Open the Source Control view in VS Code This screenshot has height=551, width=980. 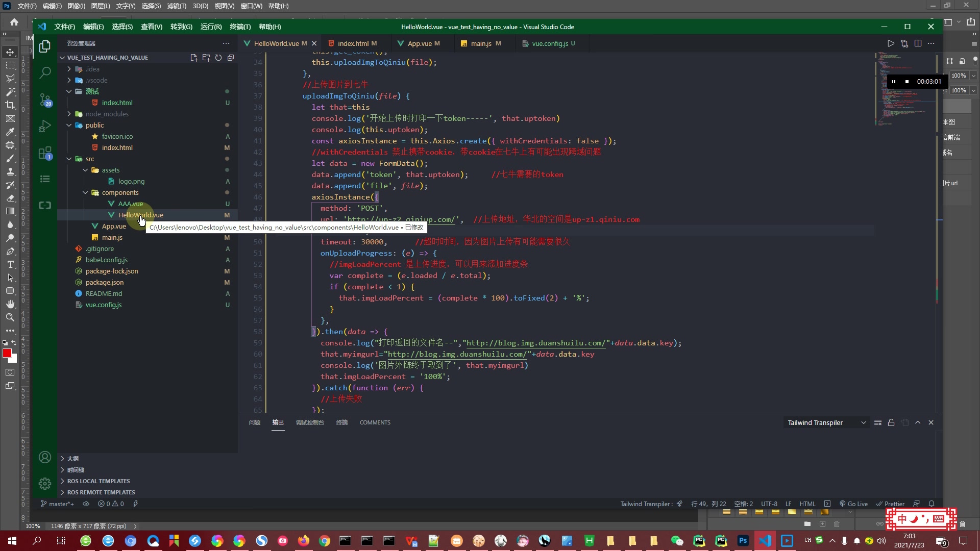[x=45, y=100]
